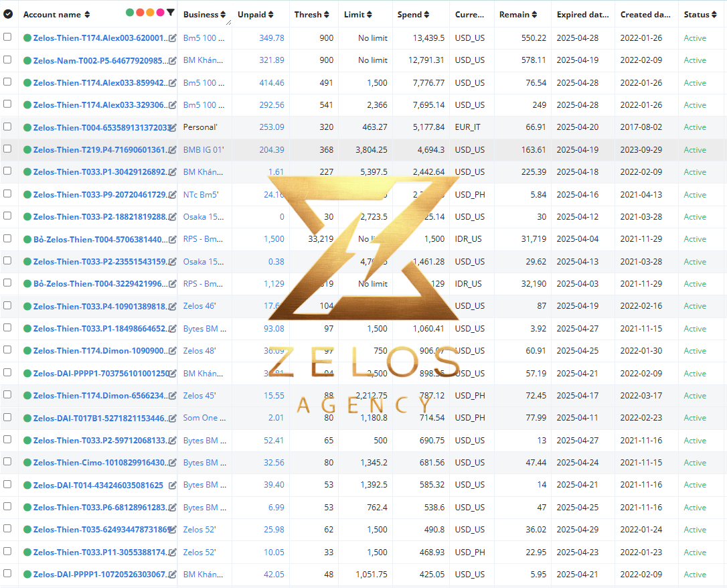Click the orange status filter dot

[150, 13]
